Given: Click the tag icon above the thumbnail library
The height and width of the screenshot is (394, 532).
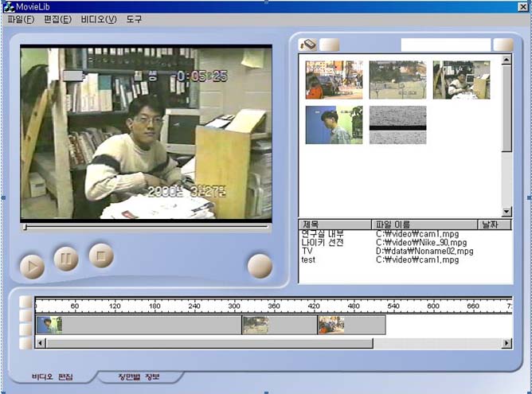Looking at the screenshot, I should coord(307,45).
